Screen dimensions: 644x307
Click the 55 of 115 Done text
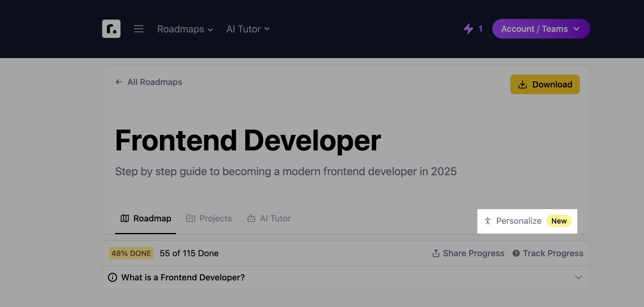click(189, 253)
